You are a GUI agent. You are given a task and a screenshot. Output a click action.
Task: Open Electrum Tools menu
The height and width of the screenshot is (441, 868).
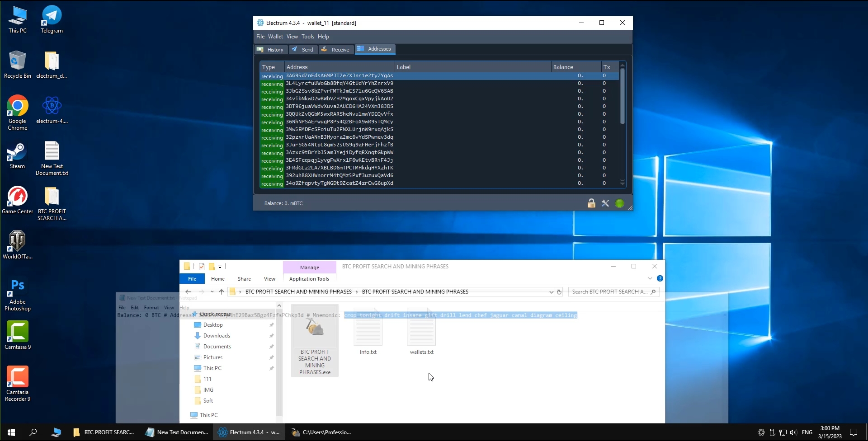click(x=308, y=37)
